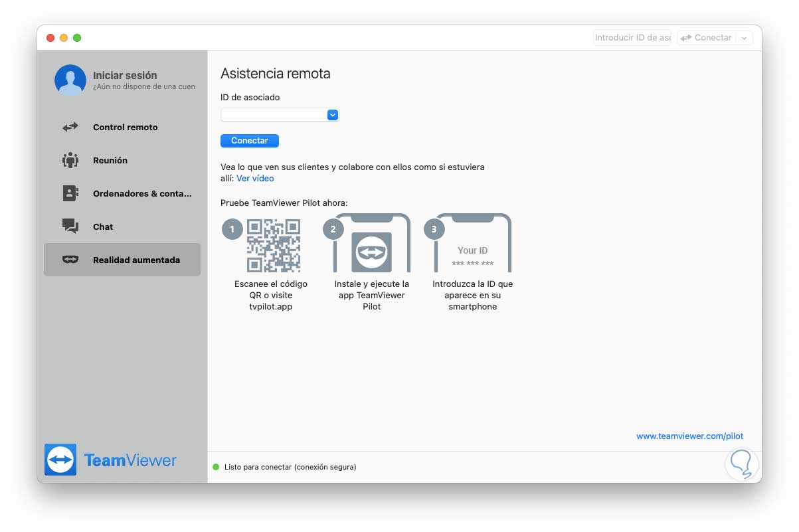799x532 pixels.
Task: Click the Realidad aumentada goggles icon
Action: click(70, 260)
